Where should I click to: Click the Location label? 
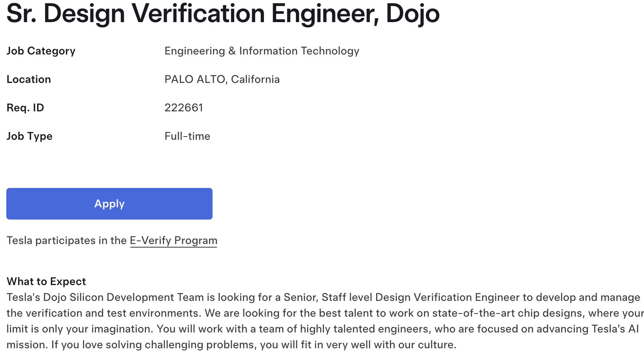pos(29,79)
